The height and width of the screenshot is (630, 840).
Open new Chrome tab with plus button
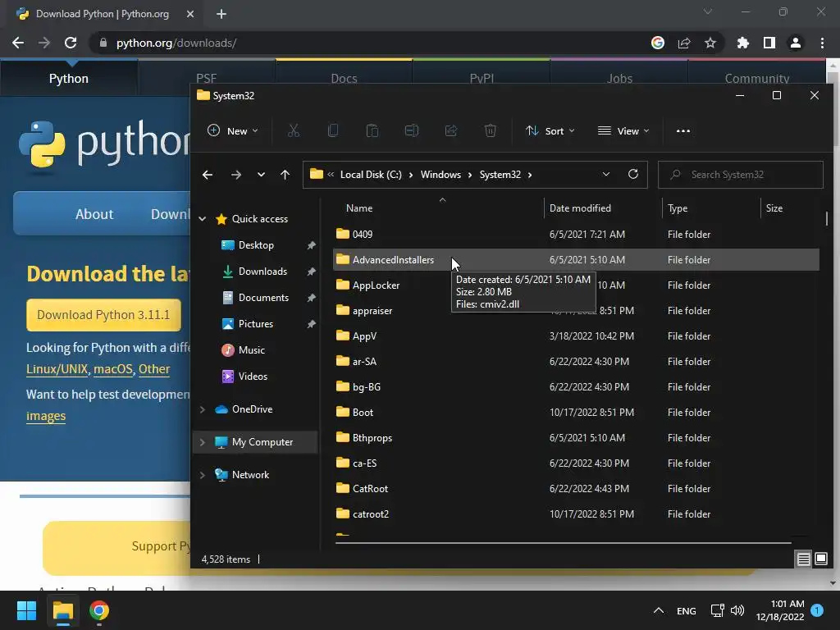[221, 14]
